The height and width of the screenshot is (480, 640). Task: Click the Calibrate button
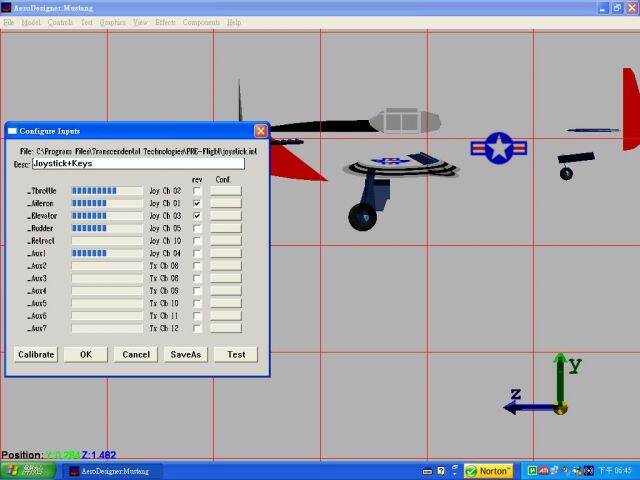[x=36, y=354]
